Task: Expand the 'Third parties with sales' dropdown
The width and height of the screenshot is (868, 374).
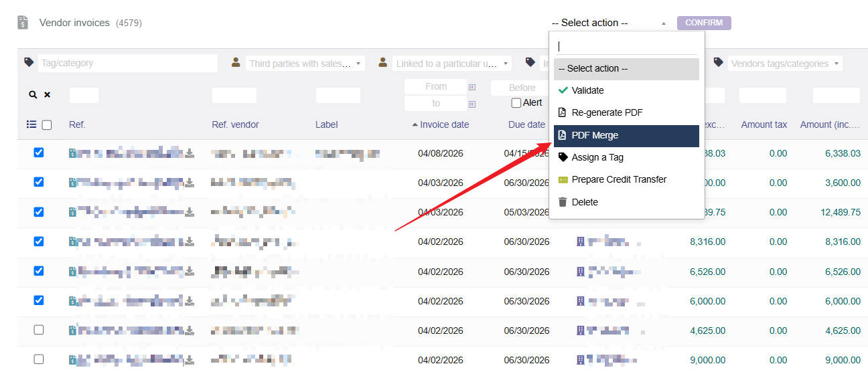Action: tap(305, 64)
